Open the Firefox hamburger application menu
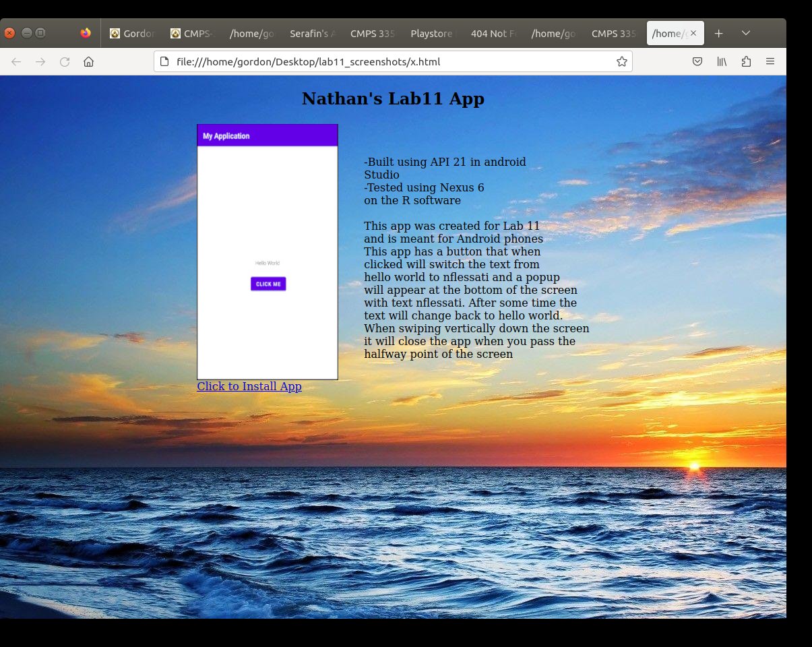This screenshot has width=812, height=647. pyautogui.click(x=770, y=62)
